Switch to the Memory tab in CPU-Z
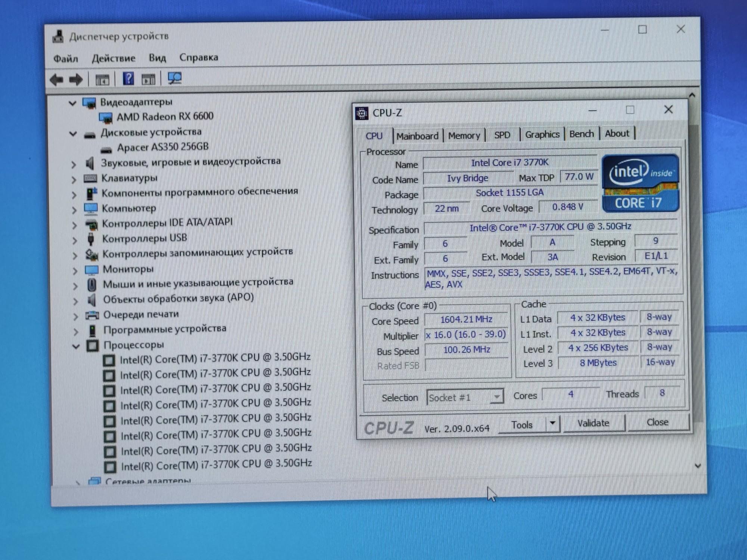Image resolution: width=747 pixels, height=560 pixels. coord(464,135)
